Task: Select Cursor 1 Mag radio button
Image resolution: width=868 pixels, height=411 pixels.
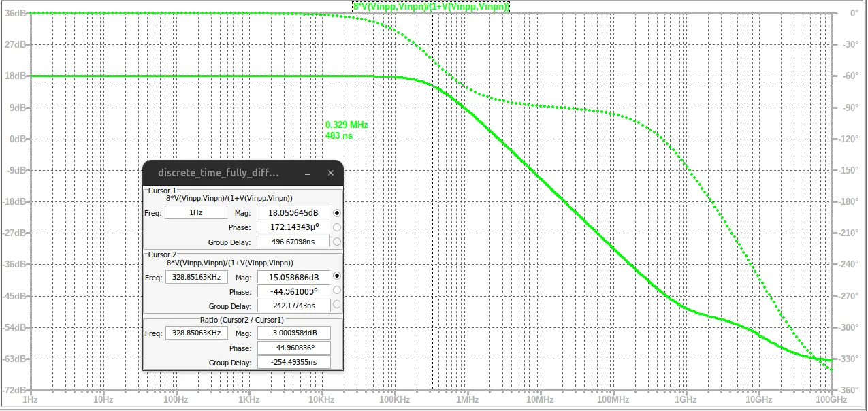Action: [336, 213]
